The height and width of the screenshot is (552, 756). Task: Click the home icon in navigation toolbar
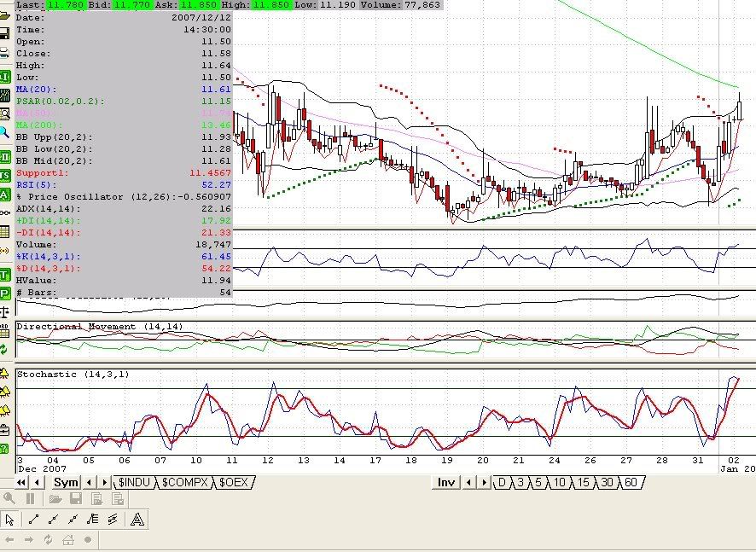tap(67, 539)
